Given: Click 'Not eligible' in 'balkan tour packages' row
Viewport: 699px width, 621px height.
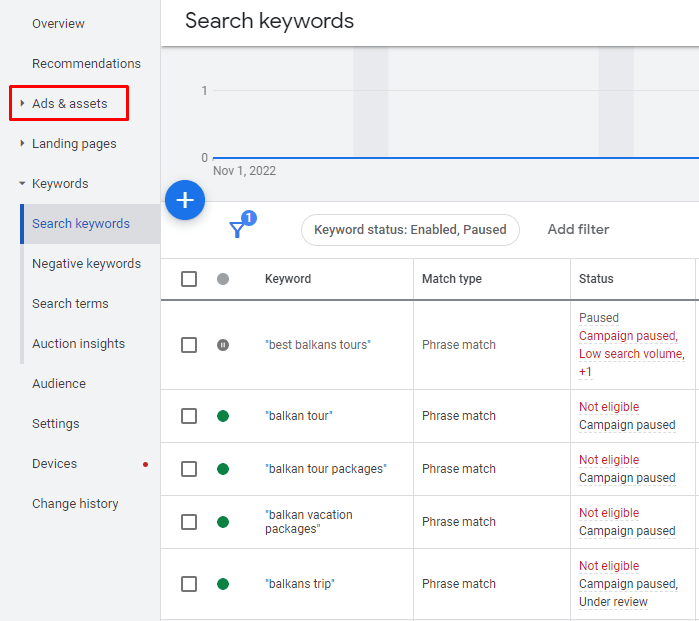Looking at the screenshot, I should (x=609, y=460).
